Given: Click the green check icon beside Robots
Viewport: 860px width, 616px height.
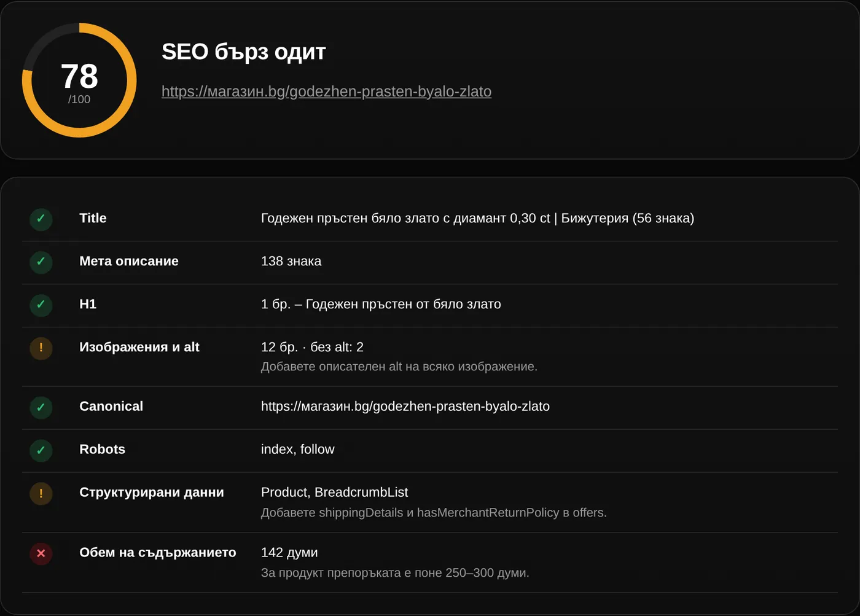Looking at the screenshot, I should point(41,450).
